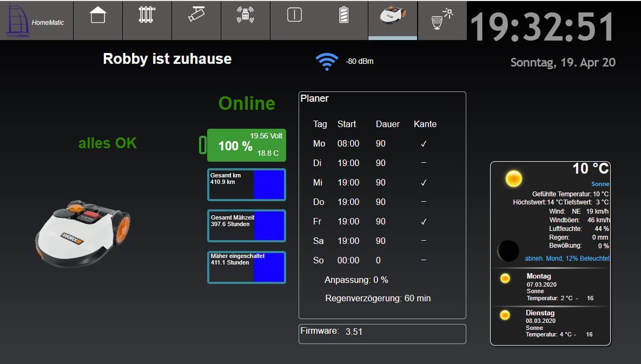Click the blue Sonne condition link
641x364 pixels.
[x=600, y=184]
